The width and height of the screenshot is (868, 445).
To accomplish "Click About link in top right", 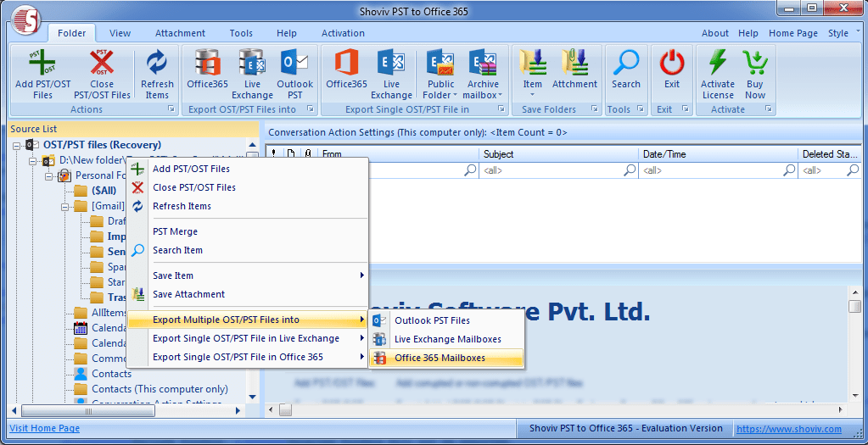I will pos(715,33).
